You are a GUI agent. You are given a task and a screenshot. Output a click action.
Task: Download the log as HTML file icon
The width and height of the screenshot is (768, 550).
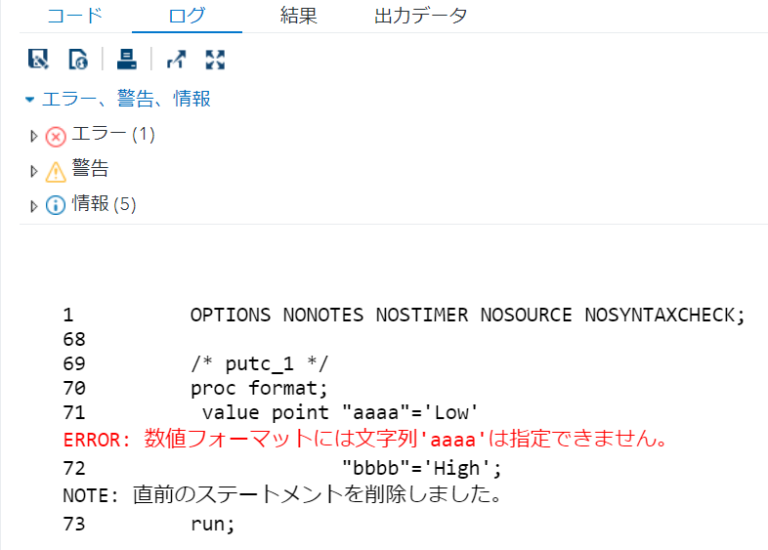point(78,60)
